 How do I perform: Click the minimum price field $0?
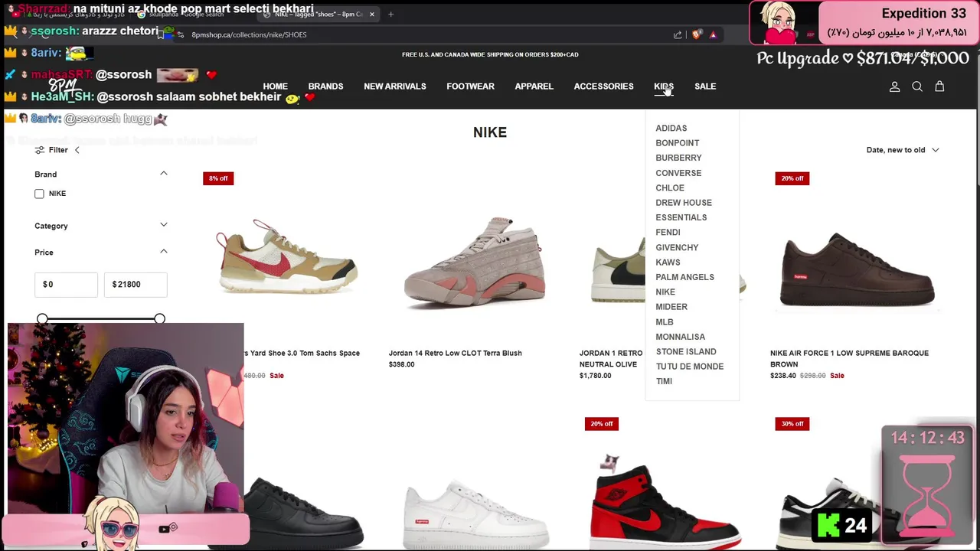pyautogui.click(x=66, y=285)
